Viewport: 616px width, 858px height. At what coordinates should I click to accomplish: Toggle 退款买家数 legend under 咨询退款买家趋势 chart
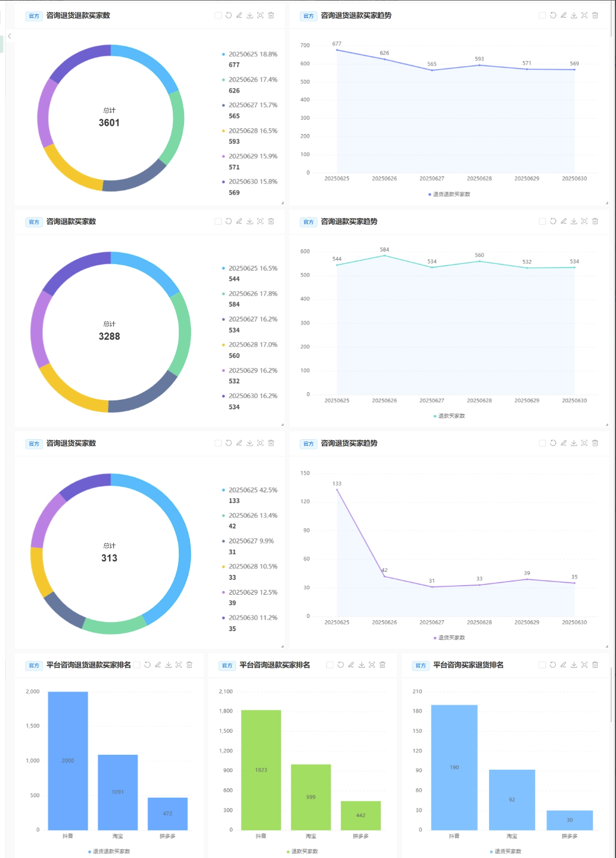(450, 416)
